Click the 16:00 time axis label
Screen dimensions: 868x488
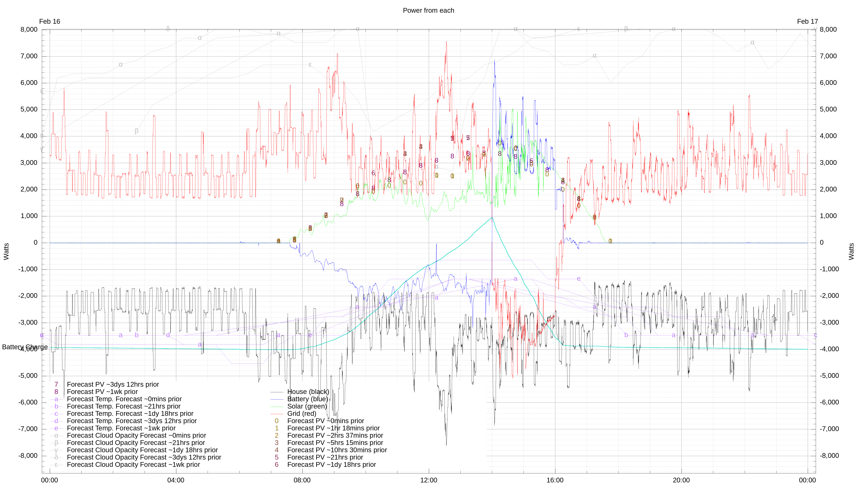tap(555, 480)
